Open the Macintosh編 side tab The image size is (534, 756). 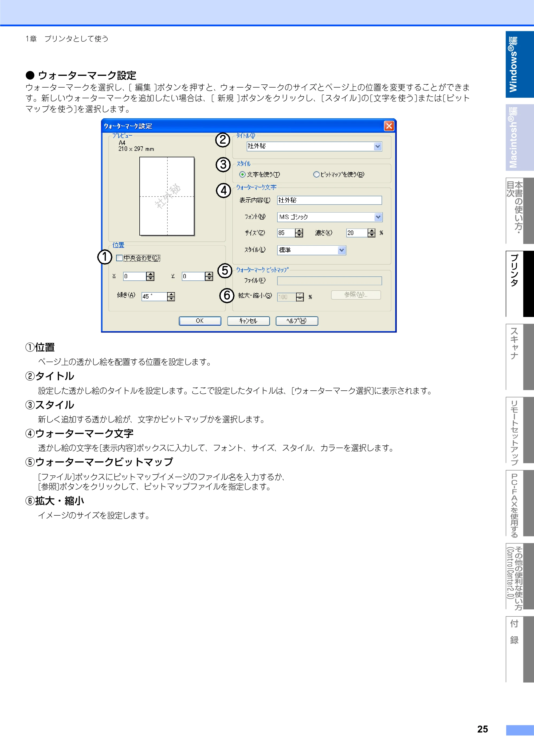point(520,138)
